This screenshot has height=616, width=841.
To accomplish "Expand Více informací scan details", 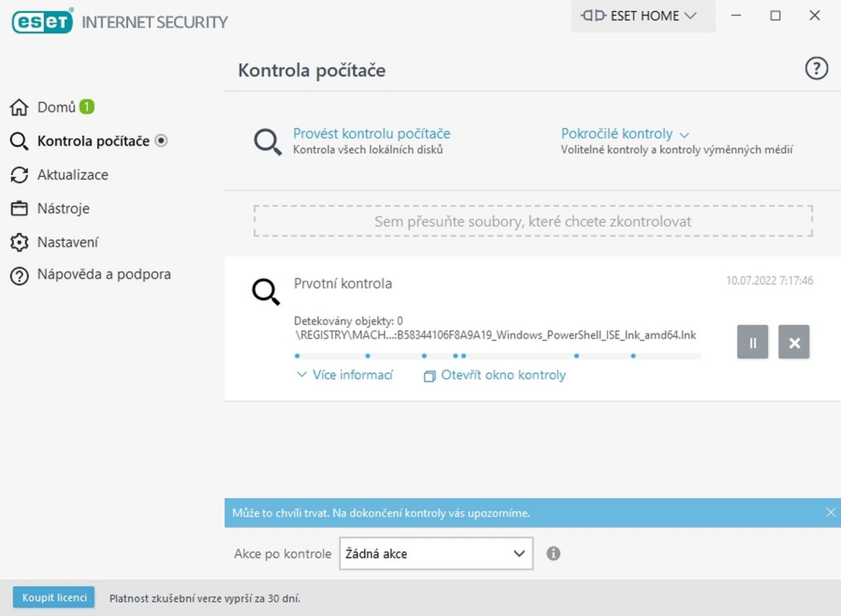I will click(346, 376).
